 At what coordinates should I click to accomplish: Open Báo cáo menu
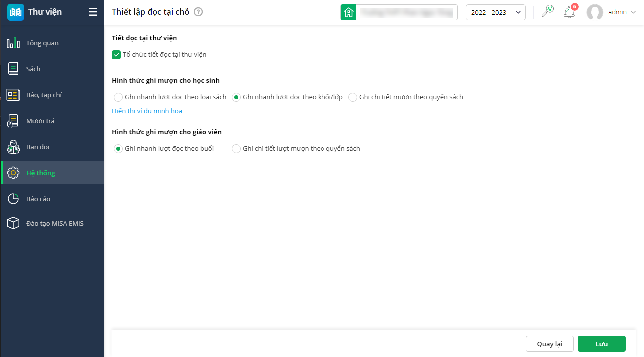52,199
